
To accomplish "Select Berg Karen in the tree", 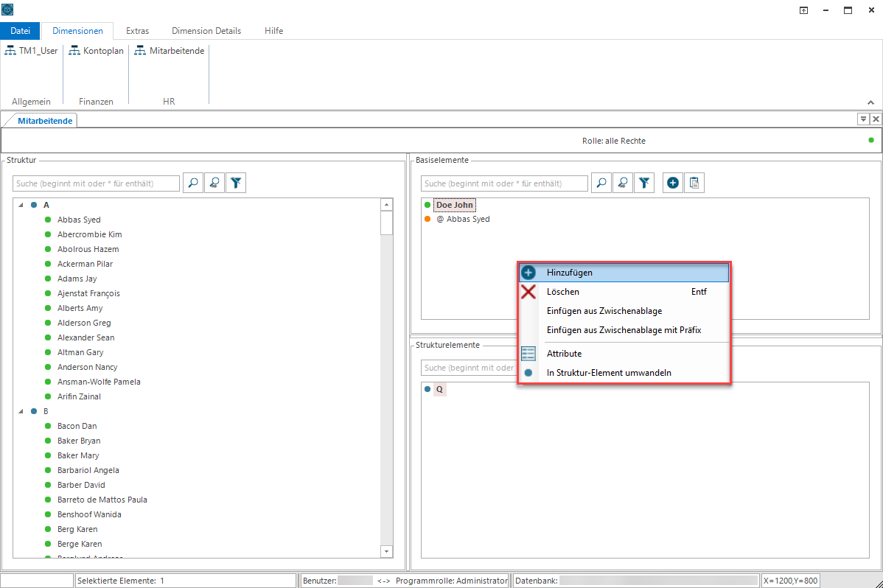I will (77, 529).
